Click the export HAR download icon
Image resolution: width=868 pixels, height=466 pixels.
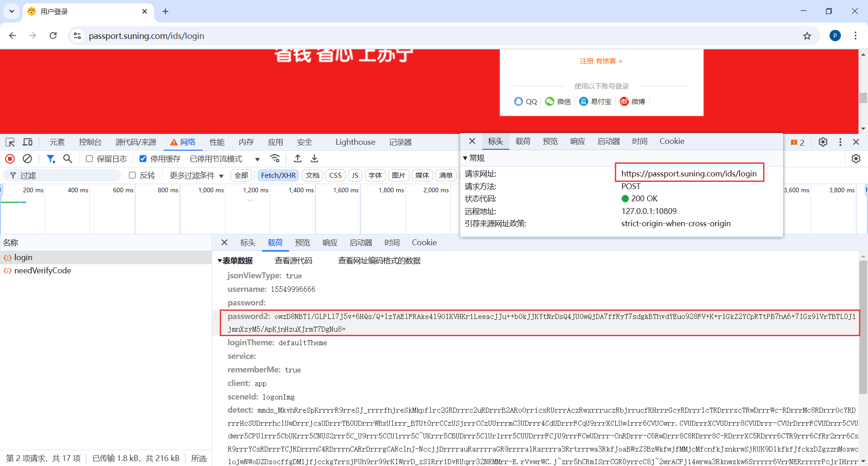(315, 159)
